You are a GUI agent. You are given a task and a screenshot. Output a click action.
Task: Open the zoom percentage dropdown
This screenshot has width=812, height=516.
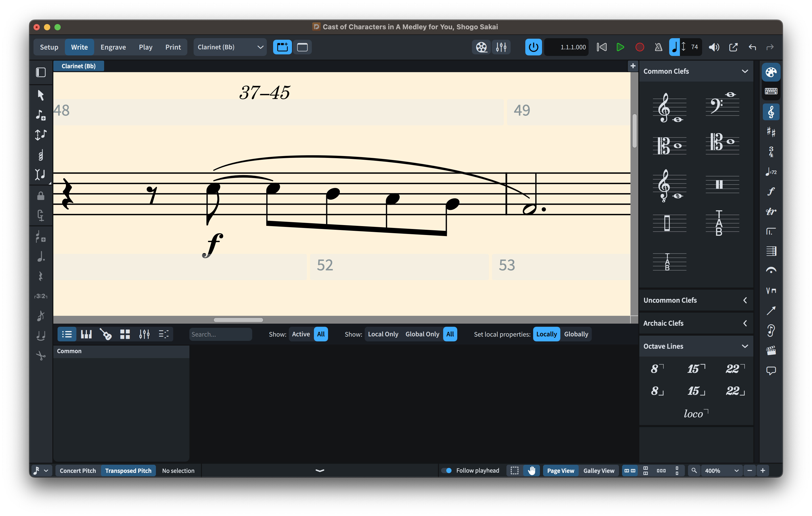click(722, 471)
